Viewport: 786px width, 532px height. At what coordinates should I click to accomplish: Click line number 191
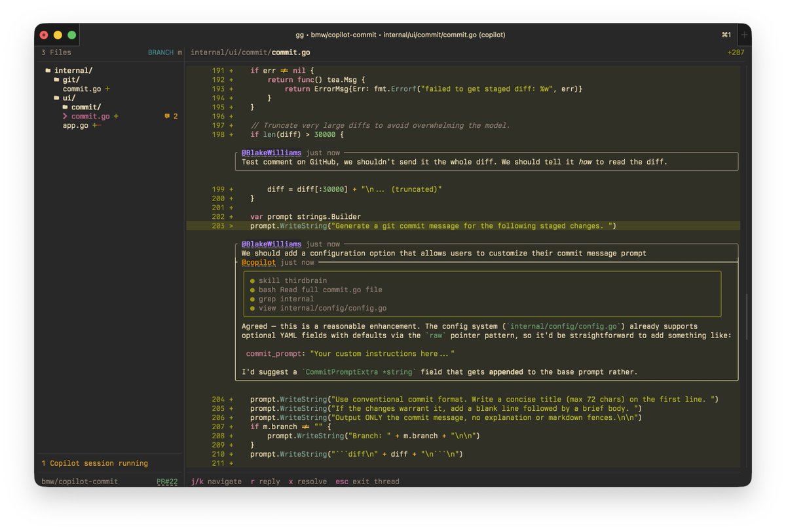(218, 71)
